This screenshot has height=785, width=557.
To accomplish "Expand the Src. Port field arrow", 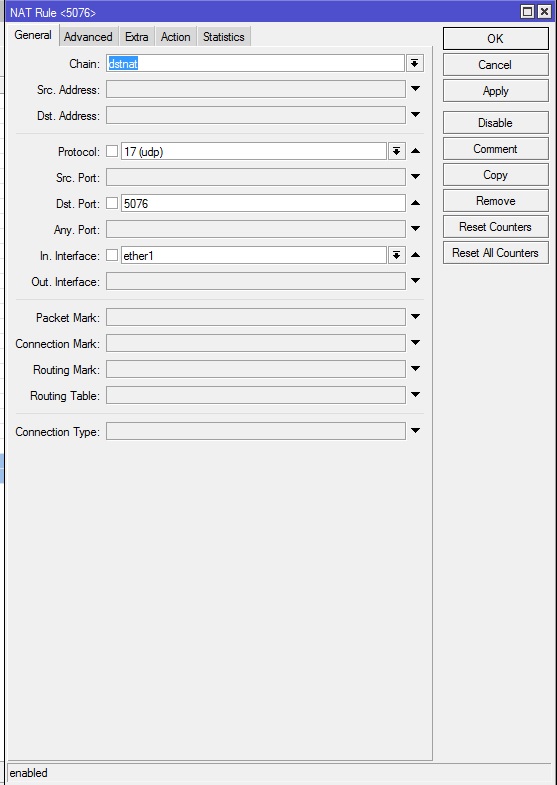I will [415, 177].
